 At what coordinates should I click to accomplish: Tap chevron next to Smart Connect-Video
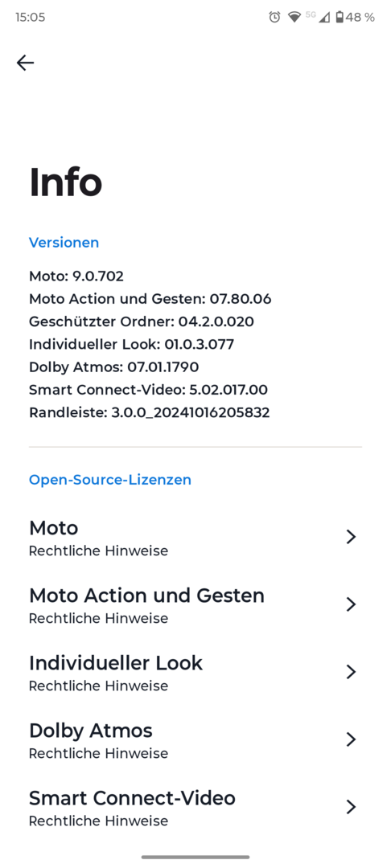[x=351, y=807]
